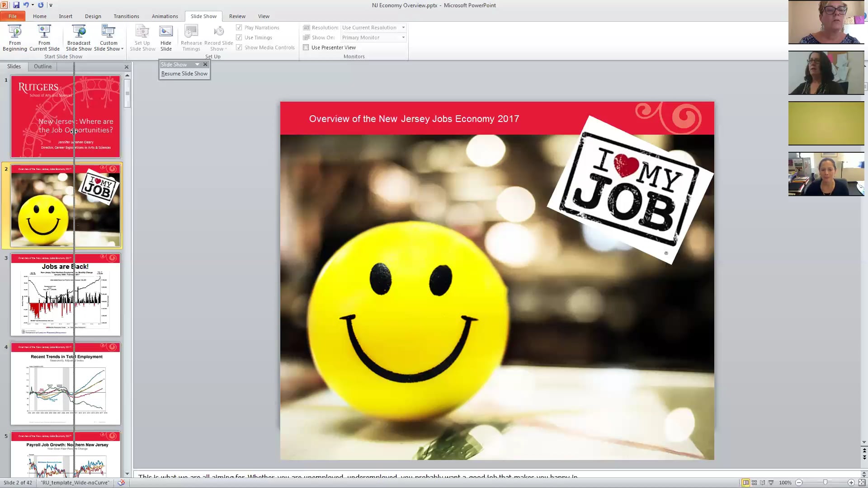Image resolution: width=868 pixels, height=488 pixels.
Task: Toggle the Play Narrations checkbox
Action: pyautogui.click(x=239, y=28)
